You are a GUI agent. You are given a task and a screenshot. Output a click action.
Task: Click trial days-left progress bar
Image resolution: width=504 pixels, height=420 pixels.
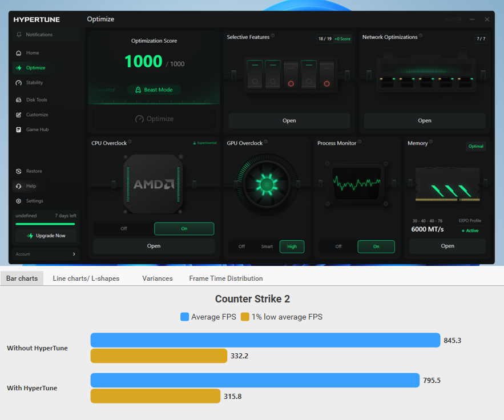coord(45,224)
